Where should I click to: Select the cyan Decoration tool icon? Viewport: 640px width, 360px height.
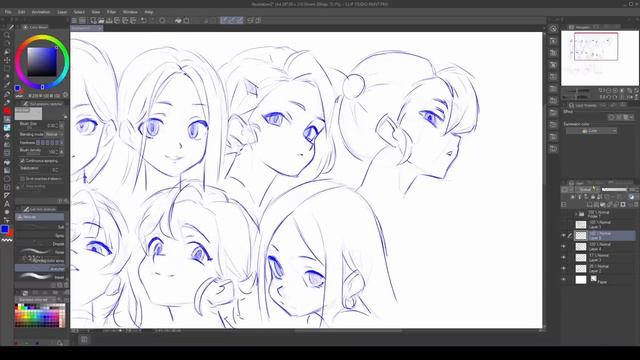click(7, 128)
